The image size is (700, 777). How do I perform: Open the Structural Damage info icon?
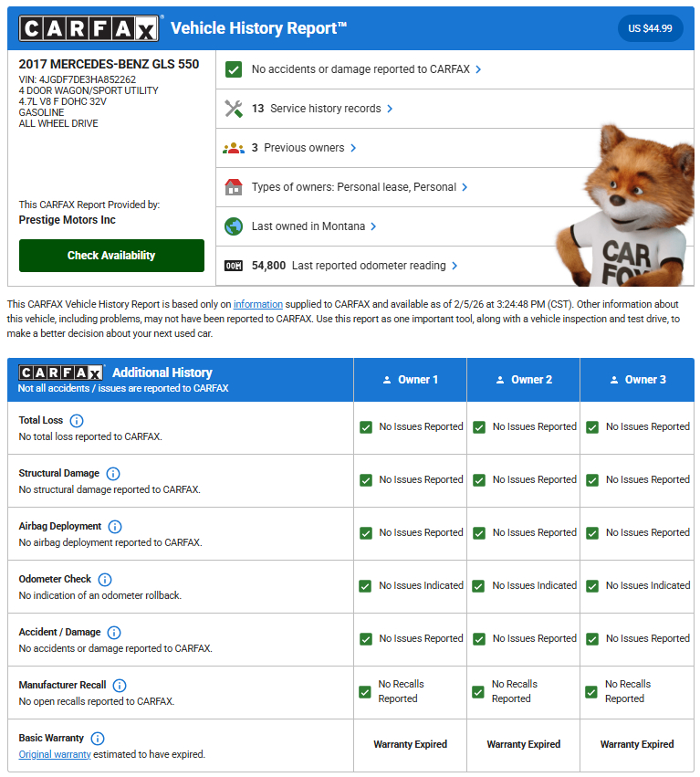(113, 474)
